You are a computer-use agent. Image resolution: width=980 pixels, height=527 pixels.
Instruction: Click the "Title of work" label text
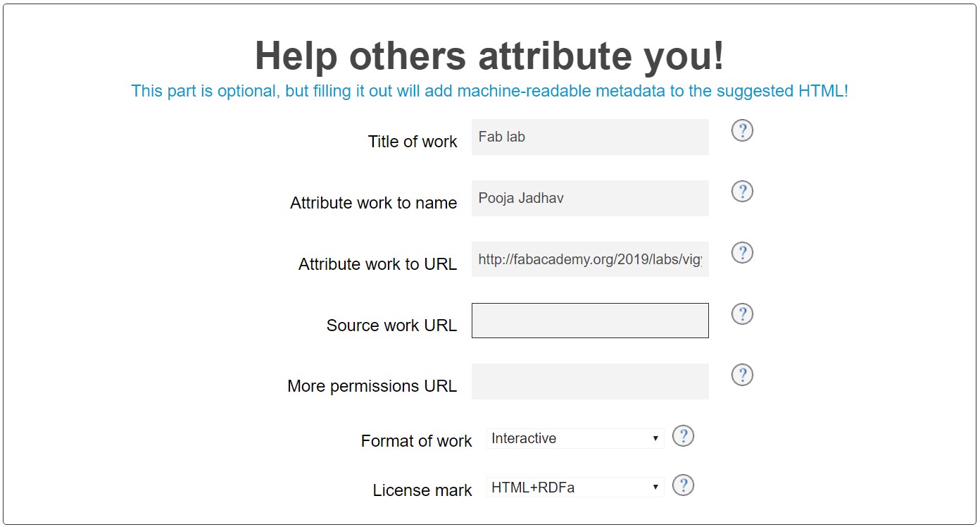point(412,142)
